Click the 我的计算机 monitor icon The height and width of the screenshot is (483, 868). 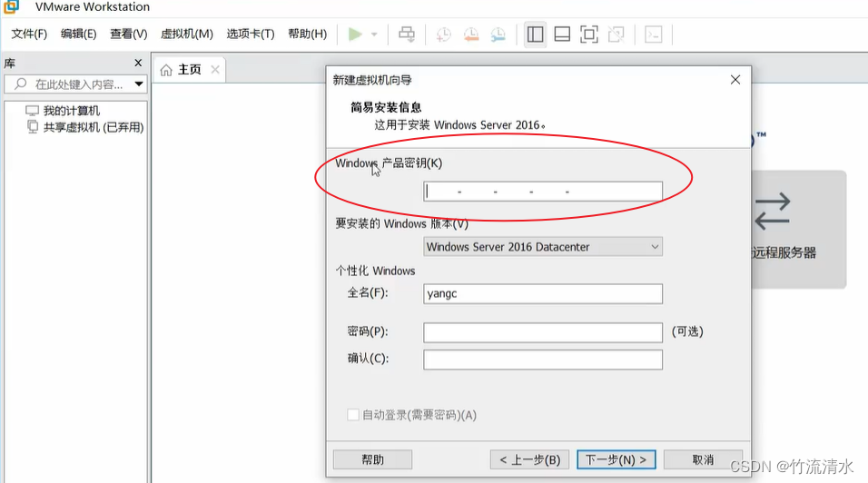(x=32, y=111)
